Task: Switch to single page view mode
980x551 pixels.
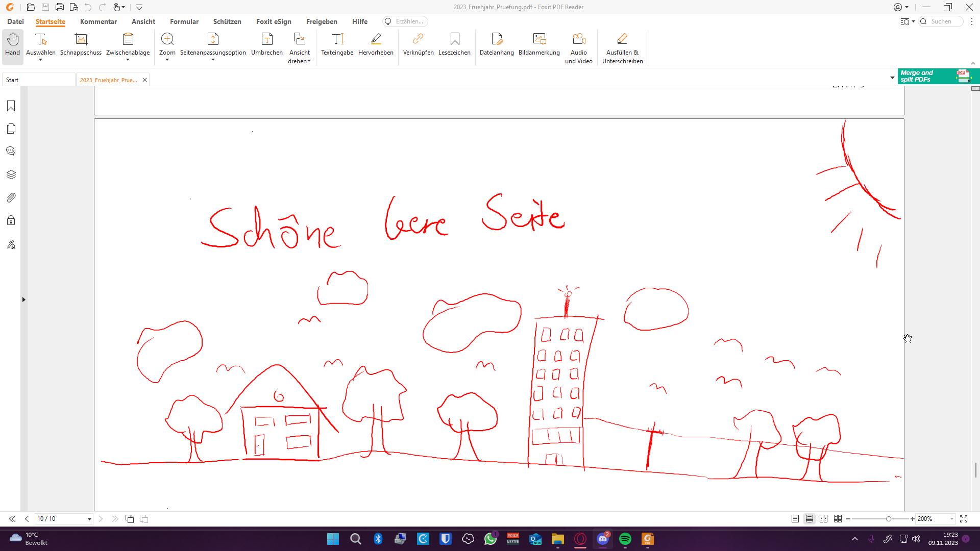Action: click(x=795, y=519)
